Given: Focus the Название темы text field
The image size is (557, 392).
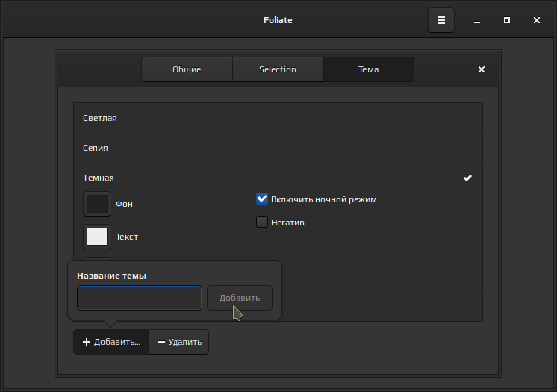Looking at the screenshot, I should pos(140,298).
